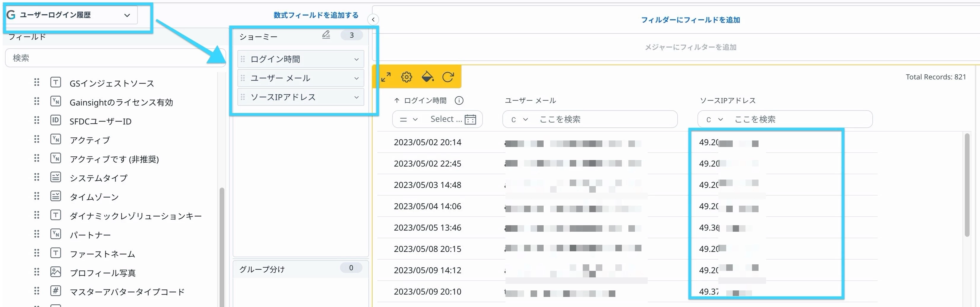Click the picklist type icon of システムタイプ

click(55, 177)
